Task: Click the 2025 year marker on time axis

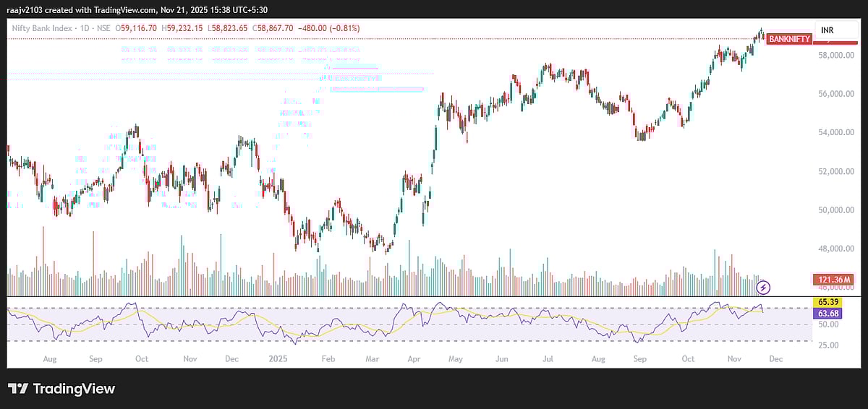Action: 278,358
